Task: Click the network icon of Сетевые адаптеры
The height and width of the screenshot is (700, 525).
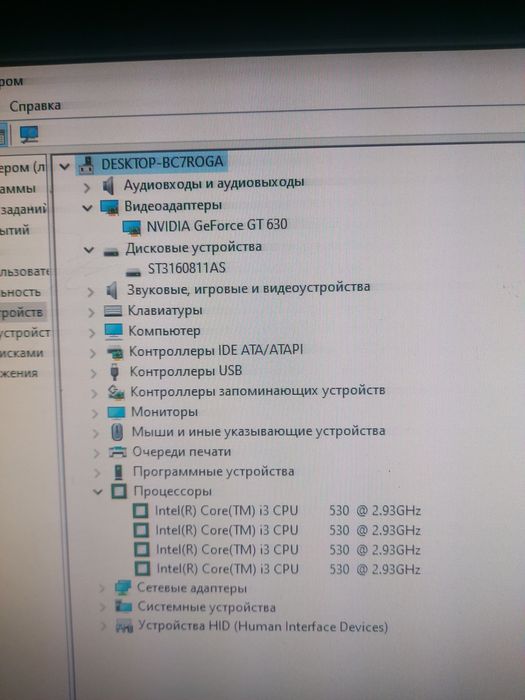Action: [123, 588]
